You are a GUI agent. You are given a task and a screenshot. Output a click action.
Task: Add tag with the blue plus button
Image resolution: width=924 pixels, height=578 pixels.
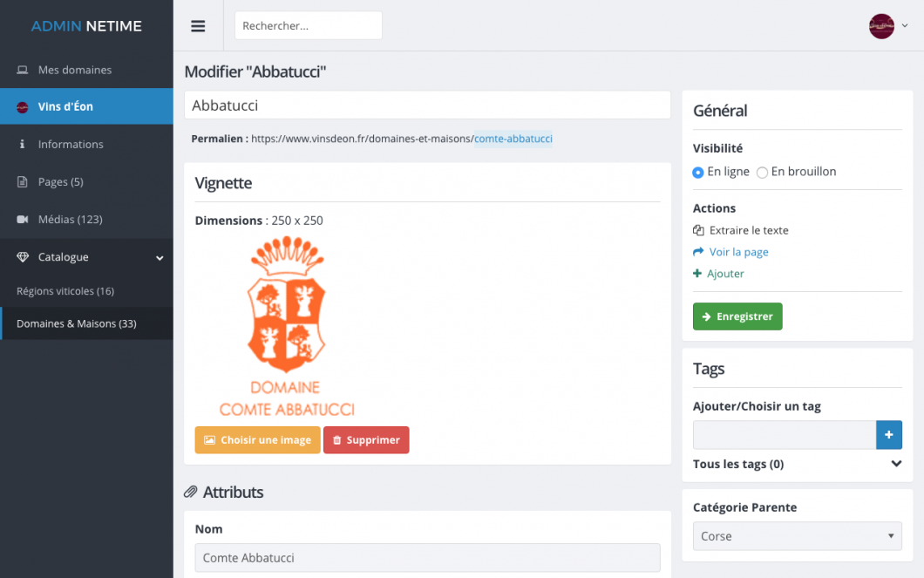[x=888, y=435]
